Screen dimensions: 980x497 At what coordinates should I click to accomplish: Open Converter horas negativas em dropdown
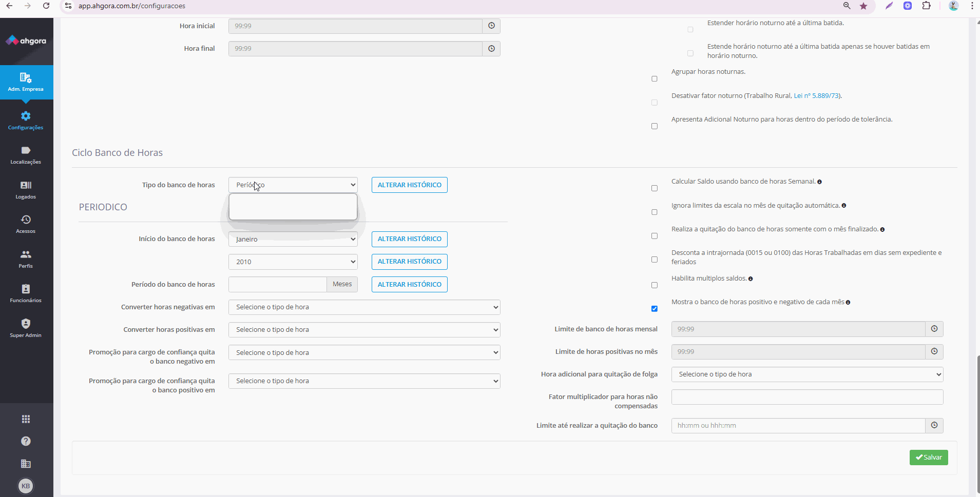tap(364, 307)
